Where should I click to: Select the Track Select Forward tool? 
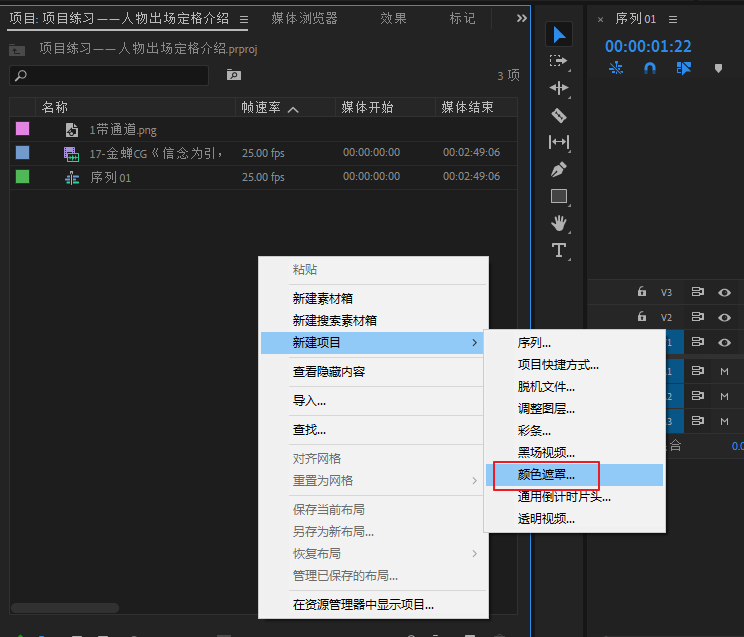559,62
